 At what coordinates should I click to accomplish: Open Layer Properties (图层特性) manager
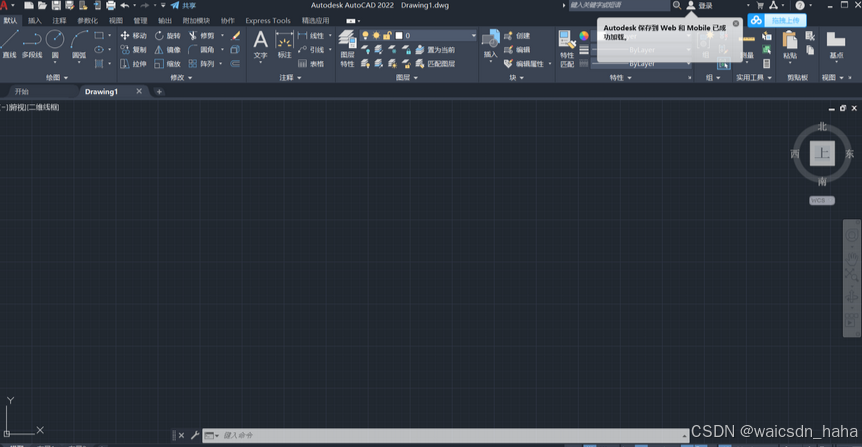(347, 48)
